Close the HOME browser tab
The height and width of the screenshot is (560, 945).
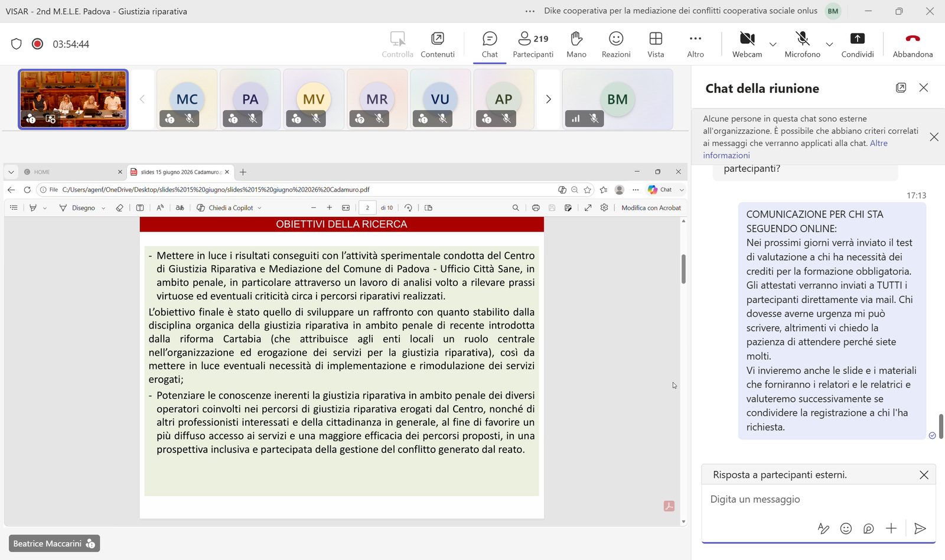(x=120, y=172)
